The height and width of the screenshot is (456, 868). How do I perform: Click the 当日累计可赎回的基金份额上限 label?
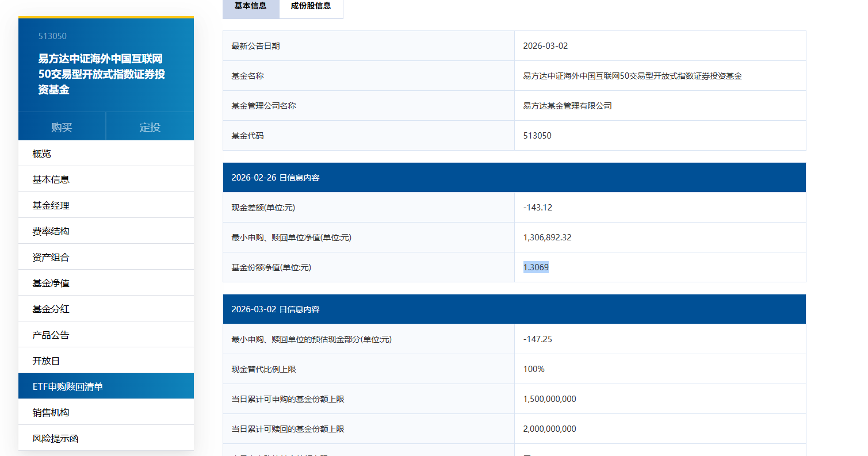tap(288, 429)
